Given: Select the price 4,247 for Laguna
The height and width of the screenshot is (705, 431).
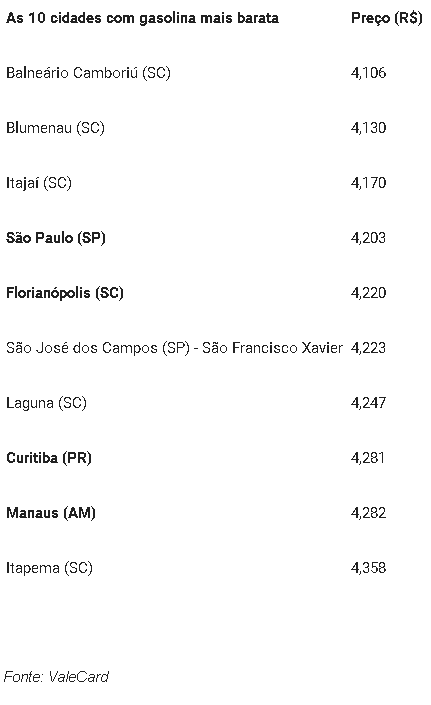Looking at the screenshot, I should (x=368, y=403).
